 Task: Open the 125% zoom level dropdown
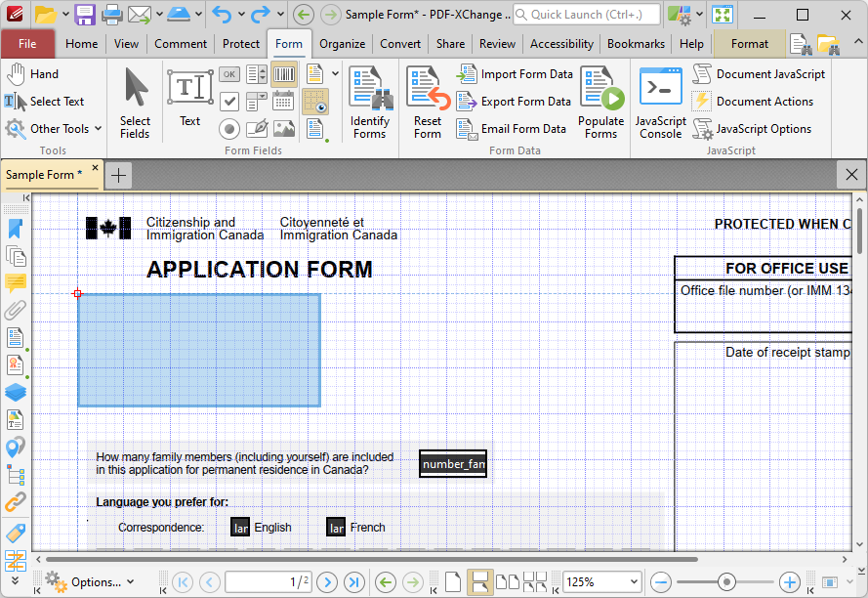[x=635, y=582]
